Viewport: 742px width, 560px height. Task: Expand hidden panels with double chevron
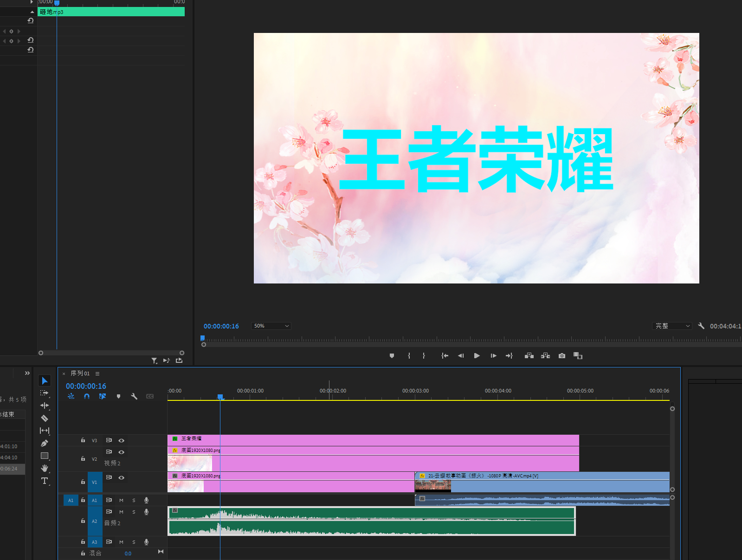point(27,373)
